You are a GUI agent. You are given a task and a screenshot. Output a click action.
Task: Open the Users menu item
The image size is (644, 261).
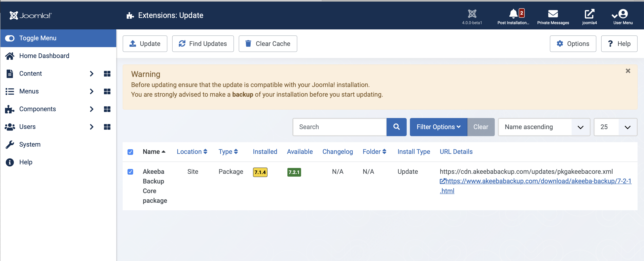[28, 127]
